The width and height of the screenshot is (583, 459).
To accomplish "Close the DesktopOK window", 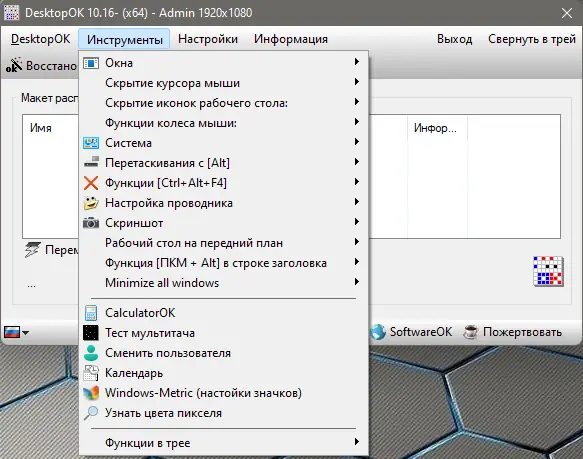I will [x=567, y=13].
